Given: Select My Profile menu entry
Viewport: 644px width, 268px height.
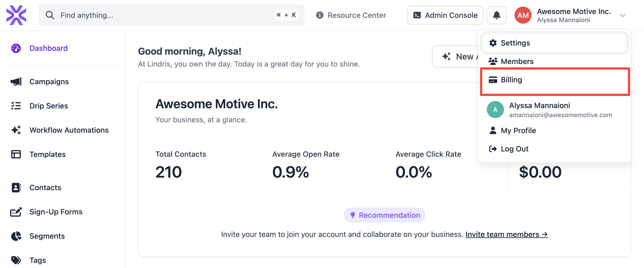Looking at the screenshot, I should 518,130.
